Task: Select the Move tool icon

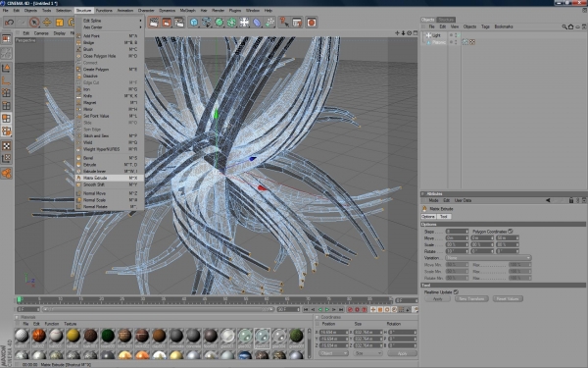Action: point(47,23)
